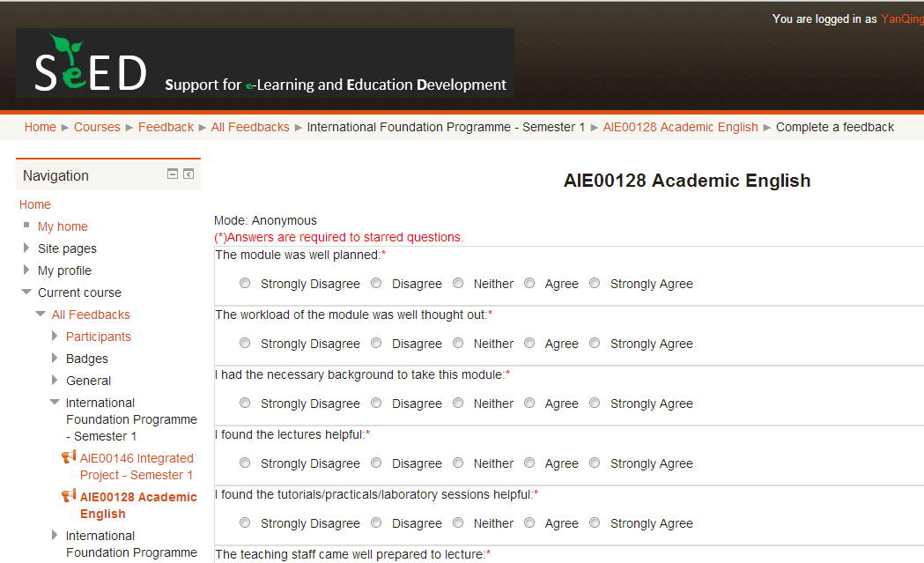Open Participants link in navigation
This screenshot has width=924, height=563.
(x=98, y=337)
